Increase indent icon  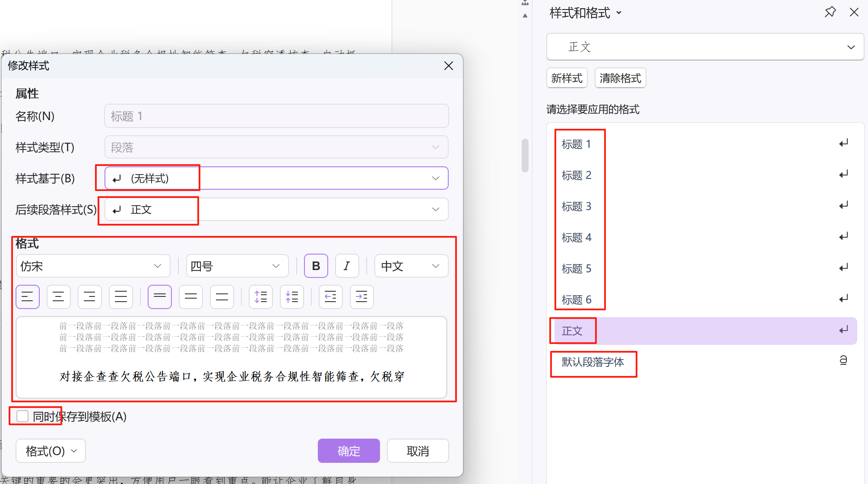(x=361, y=297)
